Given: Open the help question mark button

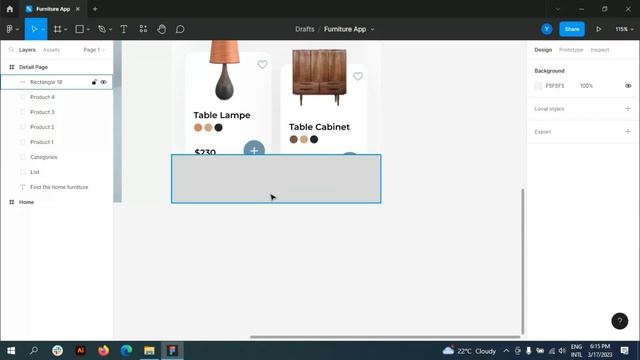Looking at the screenshot, I should coord(620,321).
